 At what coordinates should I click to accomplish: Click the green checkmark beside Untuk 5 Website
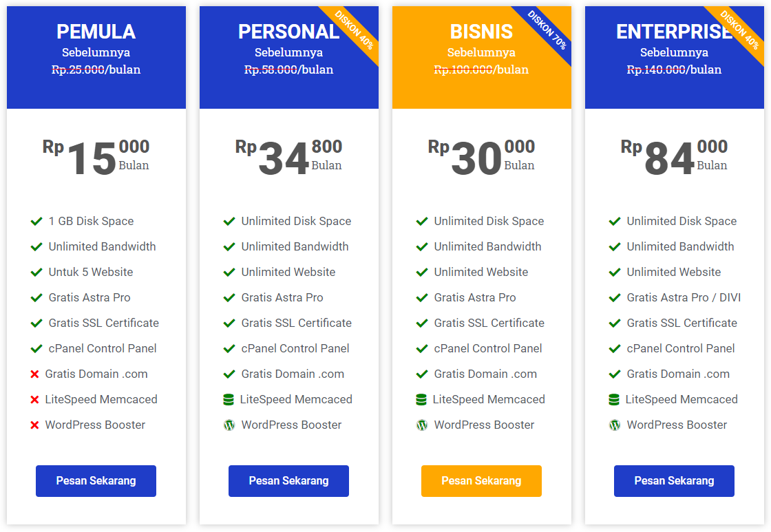point(36,272)
